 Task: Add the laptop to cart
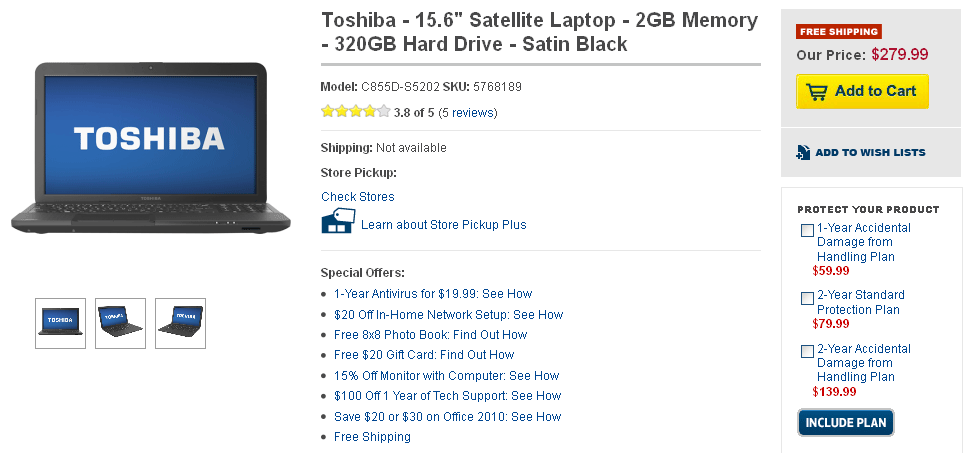click(x=862, y=91)
